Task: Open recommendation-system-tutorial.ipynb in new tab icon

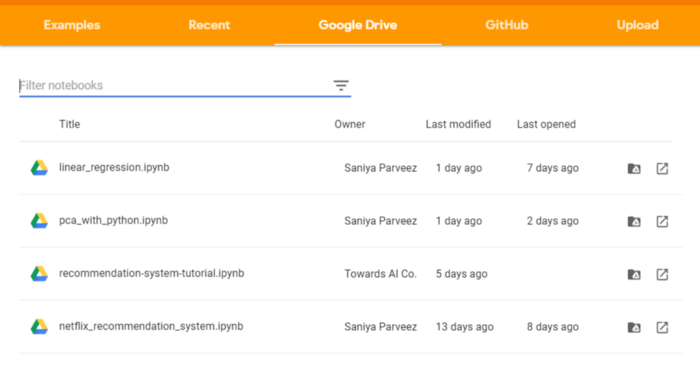Action: [662, 274]
